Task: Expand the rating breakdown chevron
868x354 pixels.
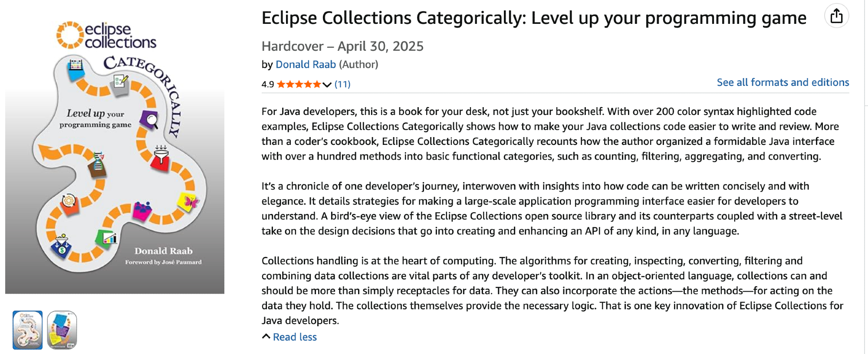Action: (x=327, y=85)
